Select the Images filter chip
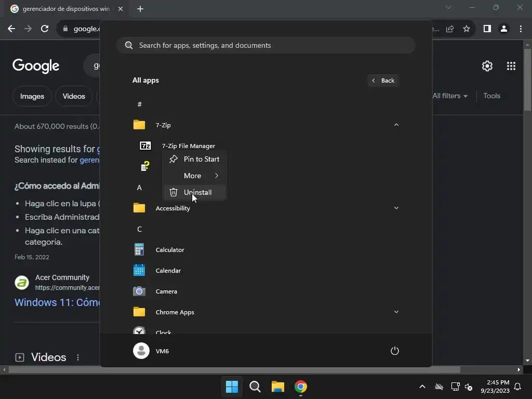The height and width of the screenshot is (399, 532). (x=32, y=96)
